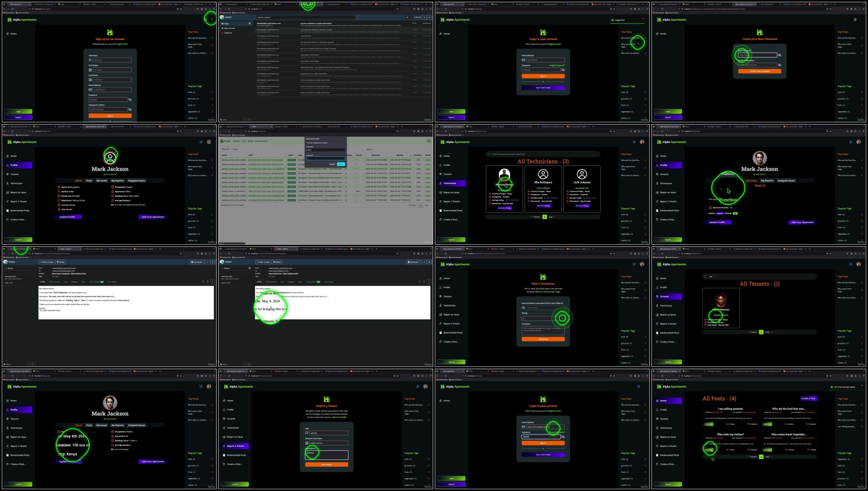Click Confirm New Password button
This screenshot has width=868, height=491.
tap(760, 71)
